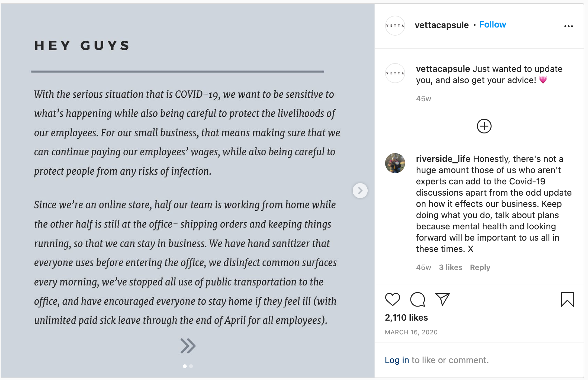Open the Vetta profile picture in the header
The image size is (588, 380).
[x=395, y=26]
